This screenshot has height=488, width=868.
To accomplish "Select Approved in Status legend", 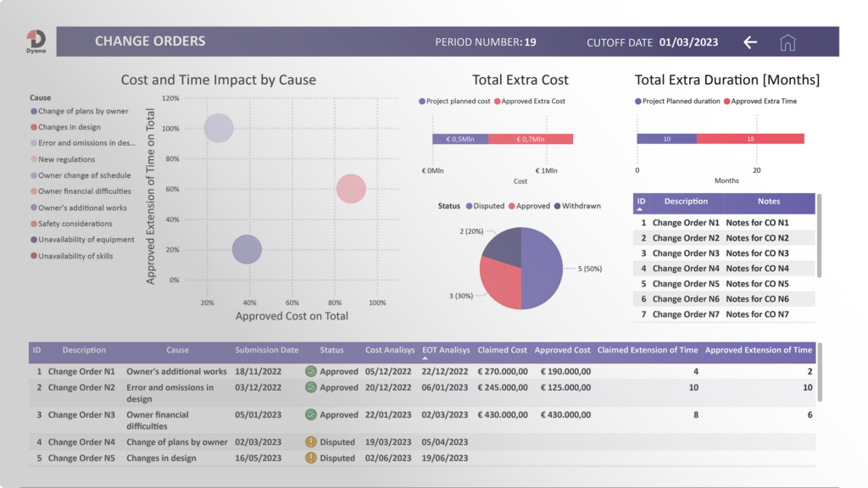I will (529, 206).
